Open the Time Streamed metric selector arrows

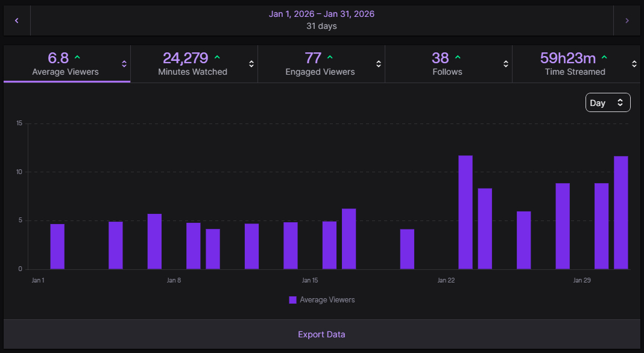[x=634, y=64]
